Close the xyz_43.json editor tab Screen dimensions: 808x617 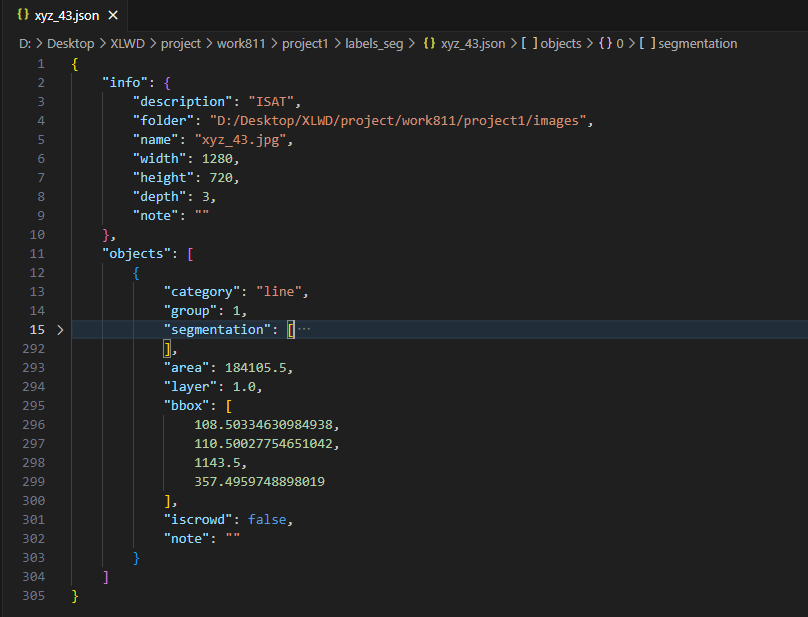113,15
